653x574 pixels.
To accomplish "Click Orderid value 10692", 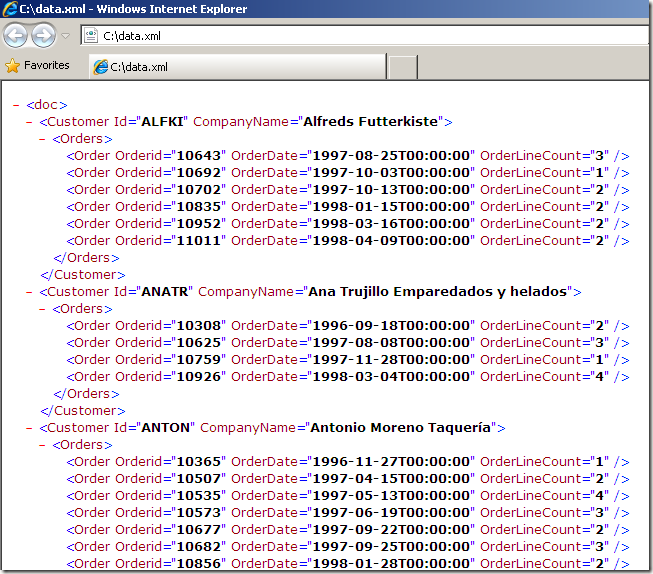I will pos(199,173).
